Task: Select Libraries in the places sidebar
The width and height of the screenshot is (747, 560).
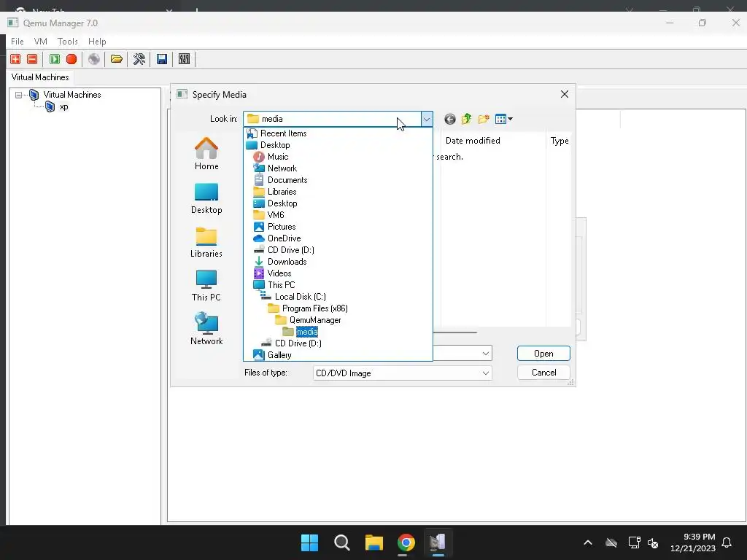Action: 206,242
